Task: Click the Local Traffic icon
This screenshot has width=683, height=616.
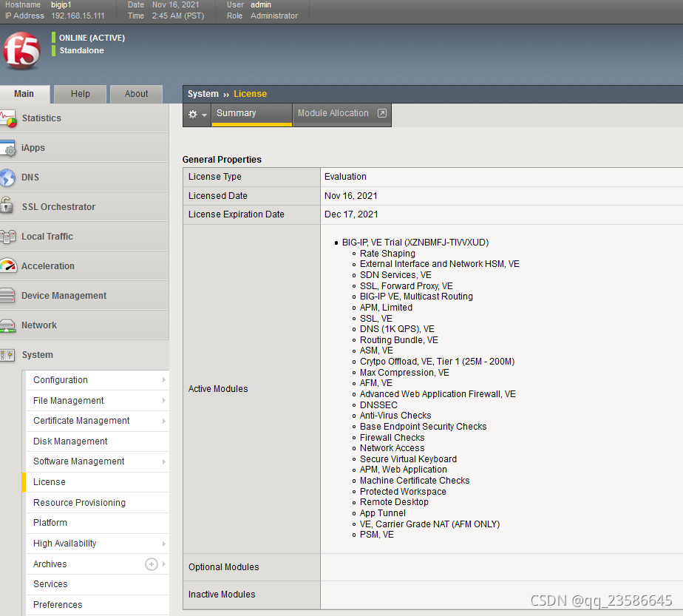Action: tap(8, 237)
